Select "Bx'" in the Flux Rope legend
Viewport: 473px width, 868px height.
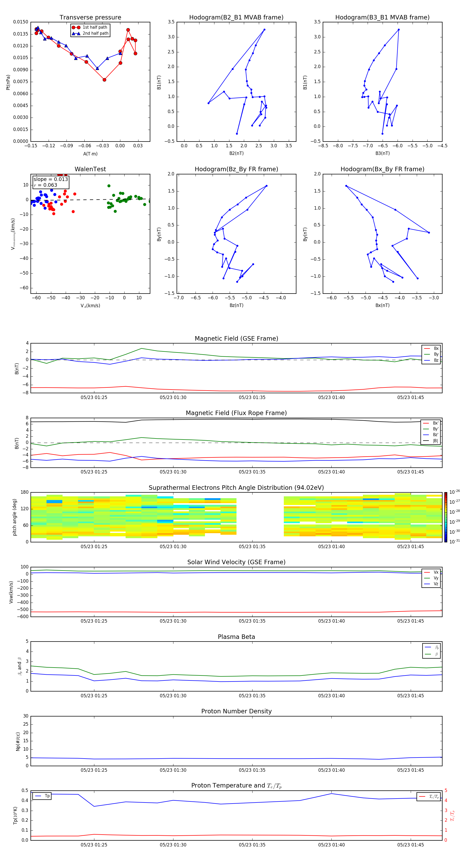431,423
